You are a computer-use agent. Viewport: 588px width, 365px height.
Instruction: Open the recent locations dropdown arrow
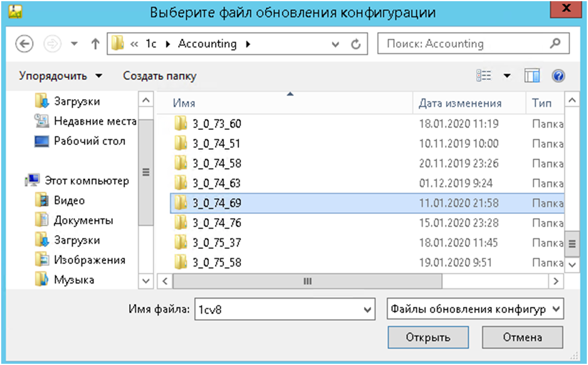tap(74, 44)
